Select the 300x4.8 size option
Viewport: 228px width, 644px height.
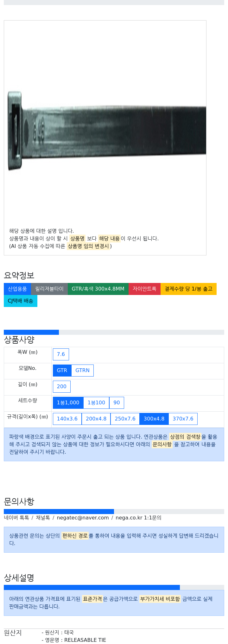(x=154, y=419)
